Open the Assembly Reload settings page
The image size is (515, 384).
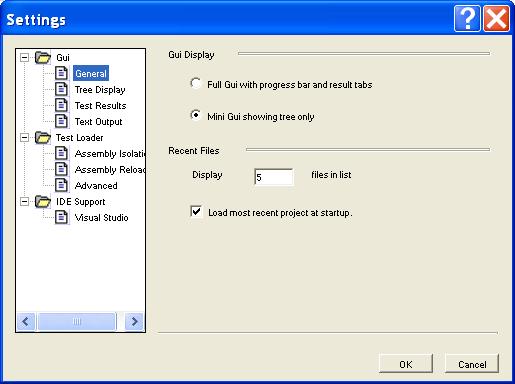click(x=110, y=170)
